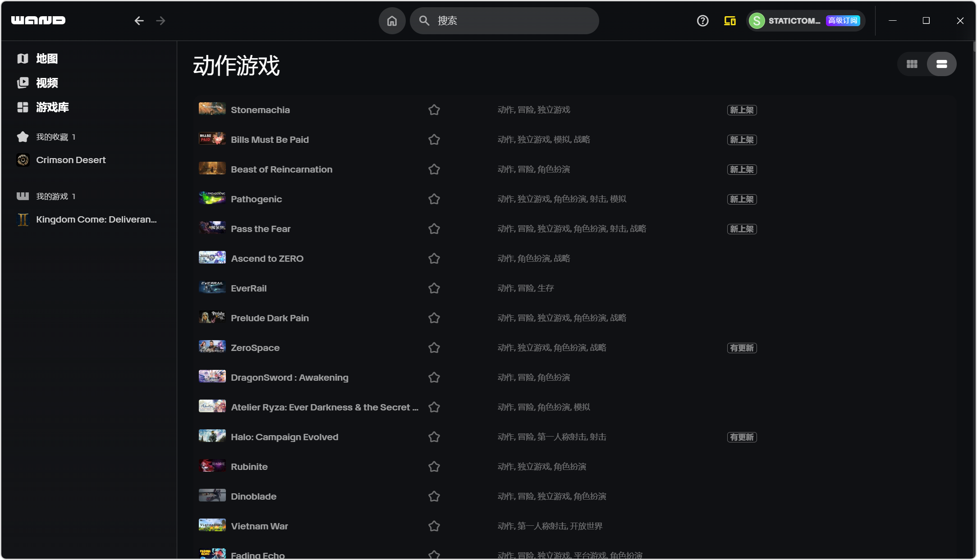Go forward with the right arrow
This screenshot has width=977, height=560.
(x=161, y=21)
